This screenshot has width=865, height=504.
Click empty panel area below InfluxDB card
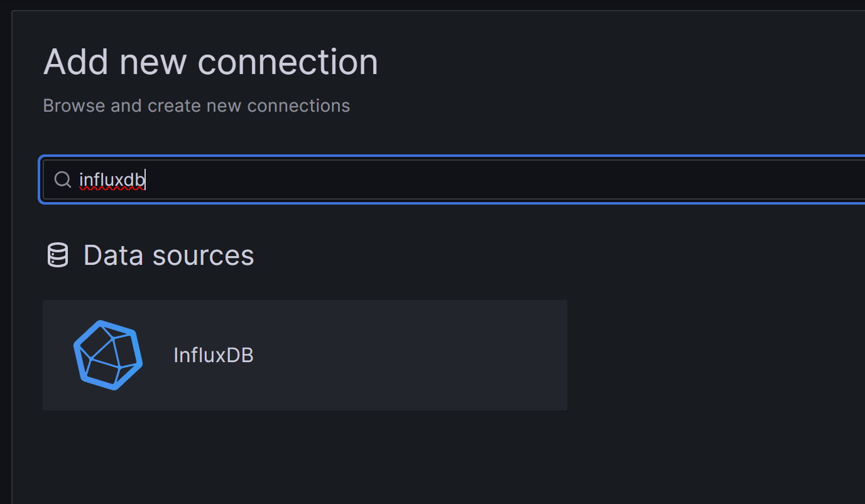[x=305, y=458]
